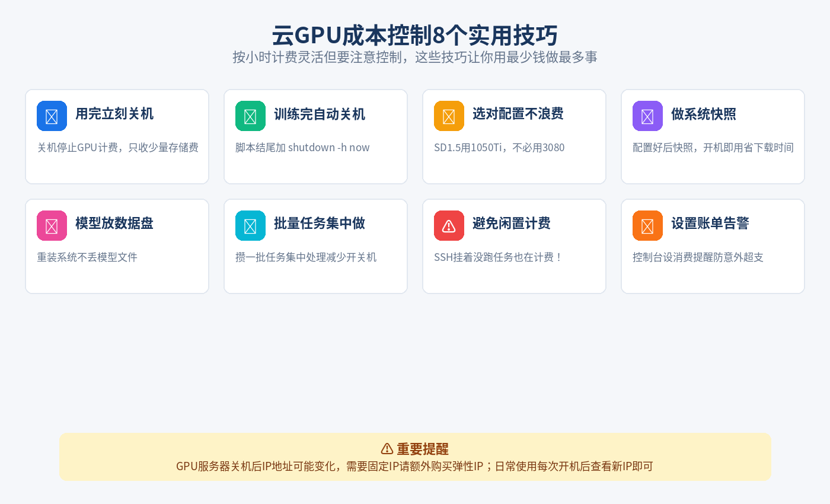Click the purple icon beside 做系统快照
The width and height of the screenshot is (830, 504).
point(647,116)
